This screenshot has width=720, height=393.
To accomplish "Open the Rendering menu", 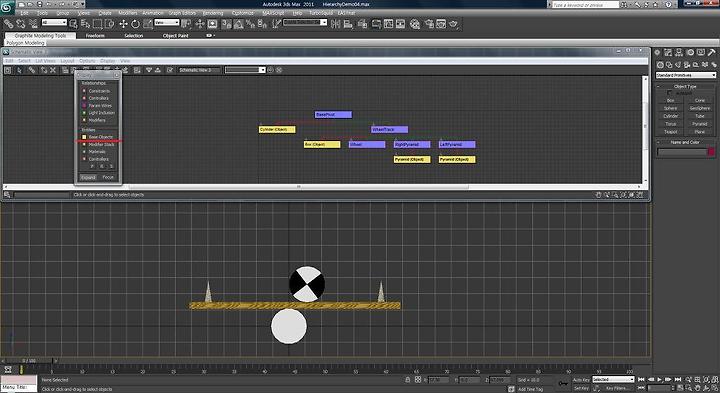I will [213, 13].
